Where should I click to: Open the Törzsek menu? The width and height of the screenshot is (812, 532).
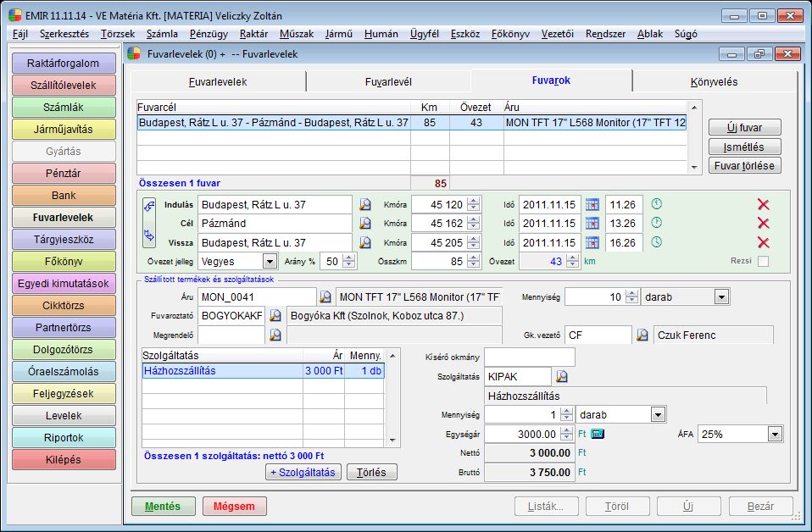118,34
